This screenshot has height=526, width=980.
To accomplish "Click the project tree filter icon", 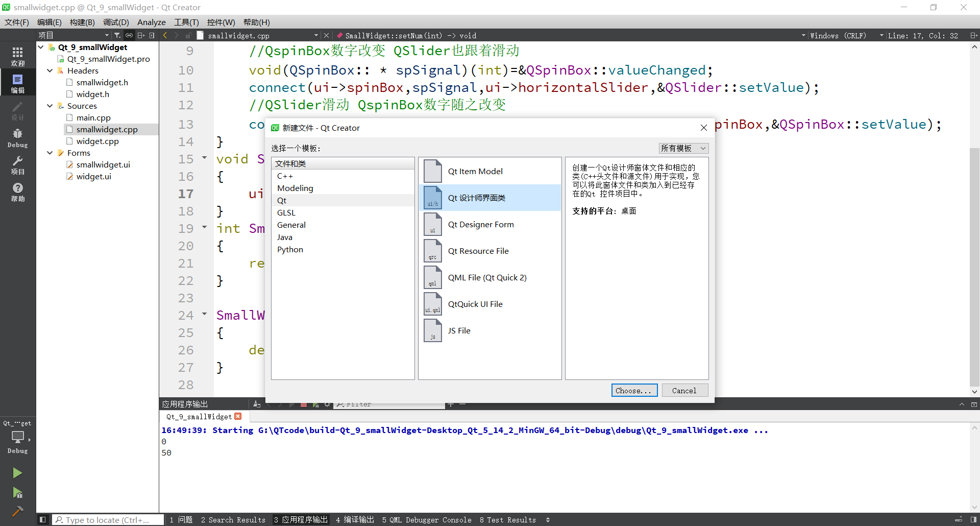I will coord(117,35).
